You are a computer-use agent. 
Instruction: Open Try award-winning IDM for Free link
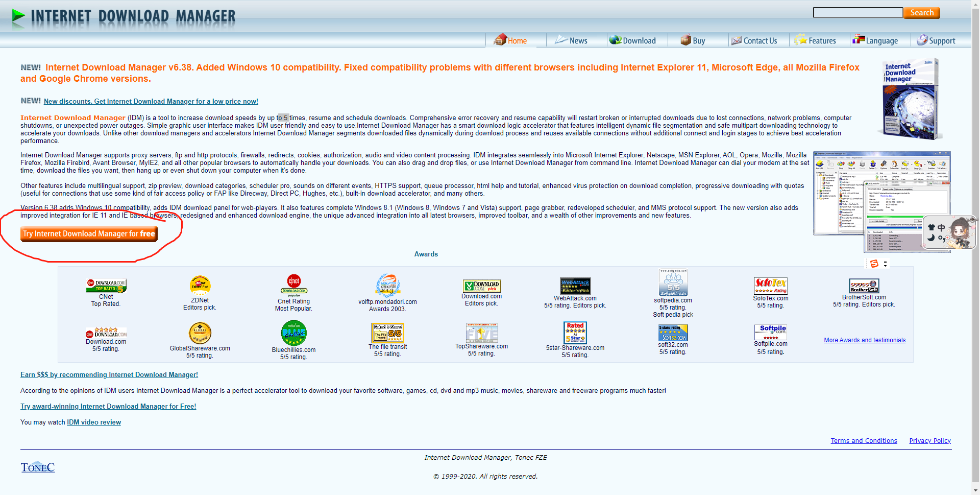click(108, 407)
